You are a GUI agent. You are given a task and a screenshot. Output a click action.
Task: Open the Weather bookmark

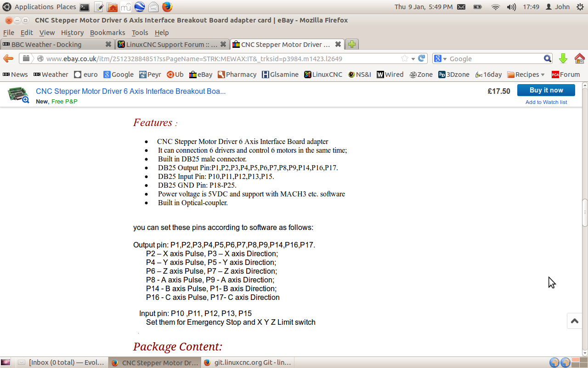point(51,75)
